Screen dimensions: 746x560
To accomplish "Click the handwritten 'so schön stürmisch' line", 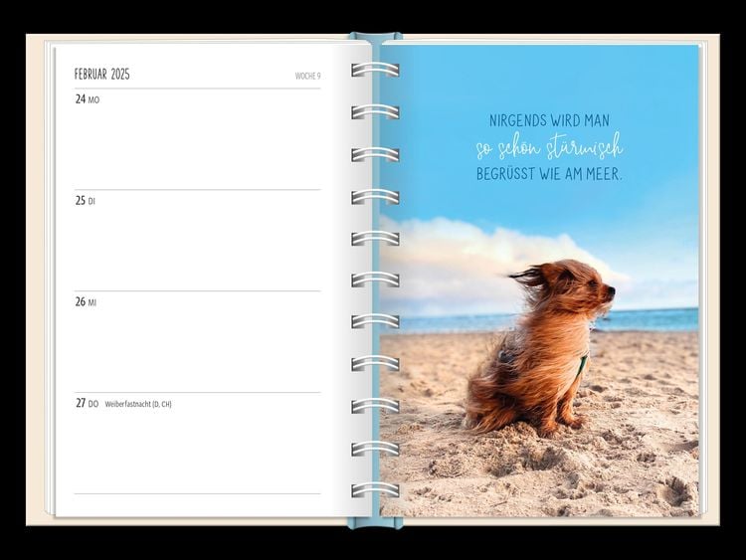I will (548, 148).
